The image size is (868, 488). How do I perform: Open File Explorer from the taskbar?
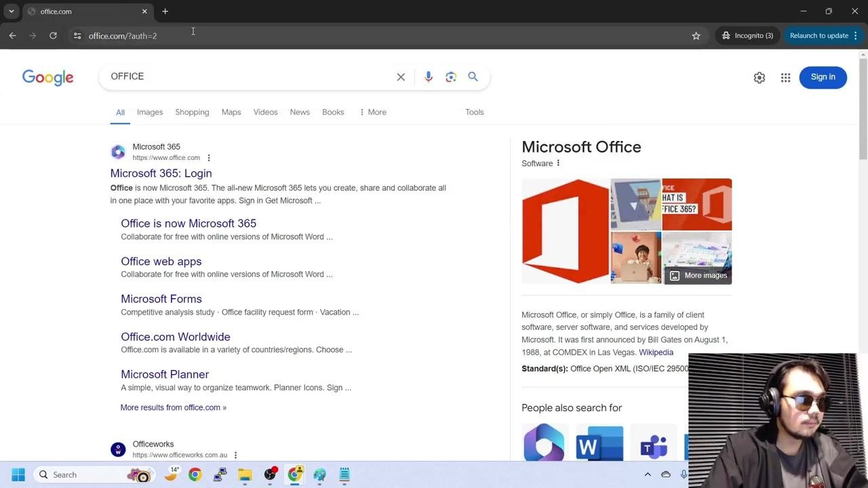tap(245, 475)
